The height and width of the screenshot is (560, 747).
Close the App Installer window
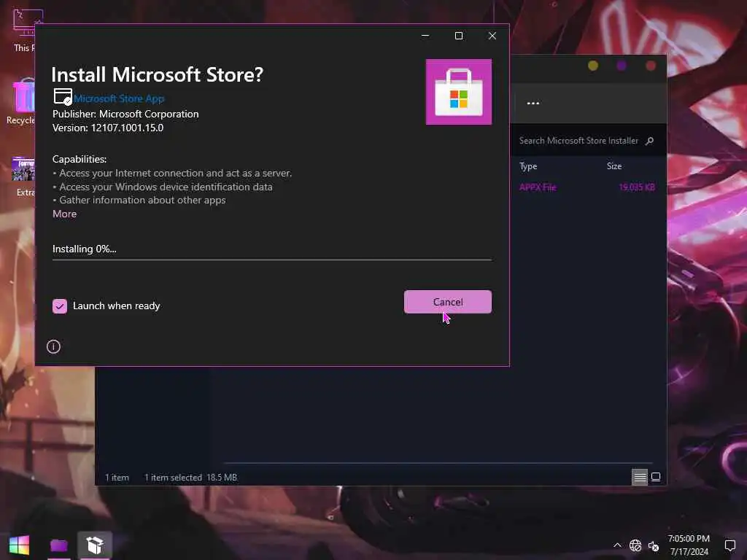[x=492, y=36]
